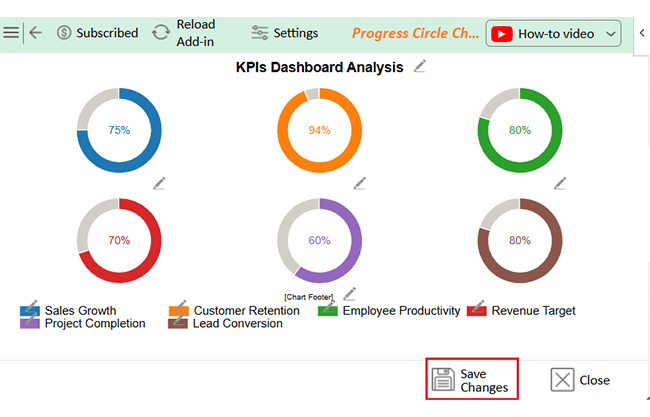The height and width of the screenshot is (417, 650).
Task: Click the Customer Retention orange legend swatch
Action: [x=178, y=311]
